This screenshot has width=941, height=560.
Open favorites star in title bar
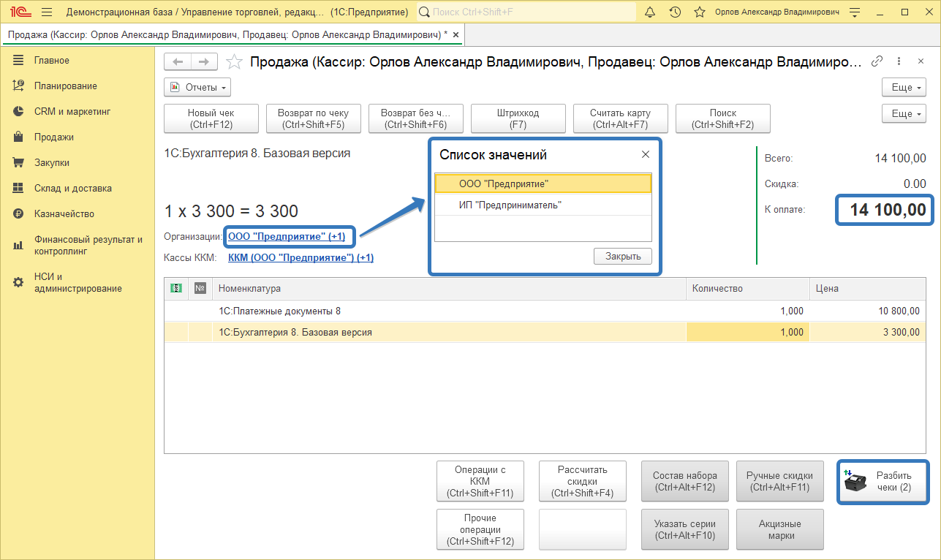pyautogui.click(x=699, y=12)
